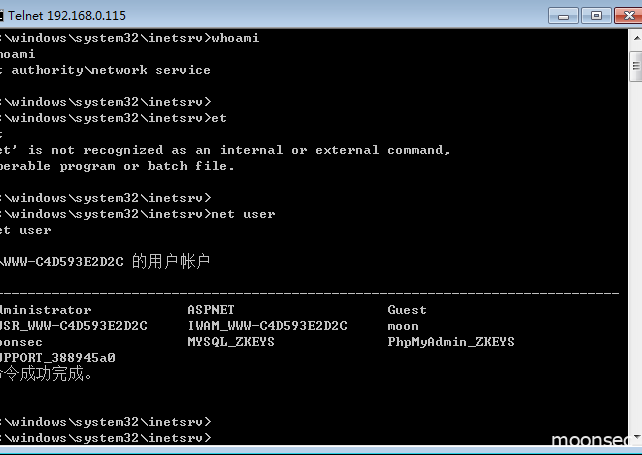This screenshot has height=455, width=642.
Task: Click the title text Telnet 192.168.0.115
Action: [x=67, y=16]
